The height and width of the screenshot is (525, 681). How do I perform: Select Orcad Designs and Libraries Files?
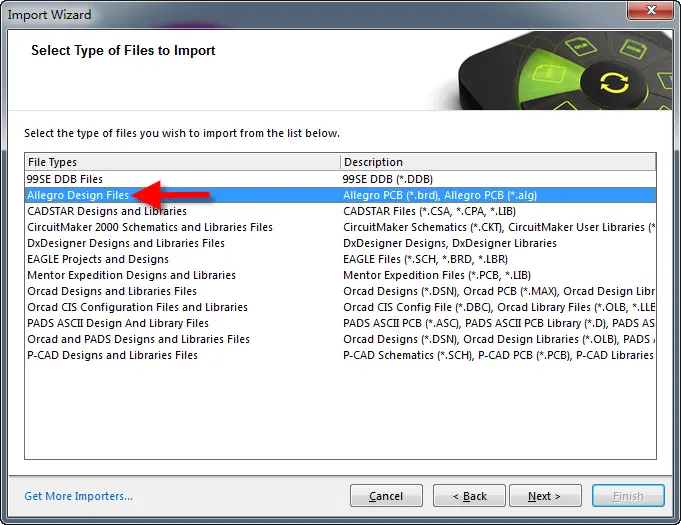[x=340, y=291]
